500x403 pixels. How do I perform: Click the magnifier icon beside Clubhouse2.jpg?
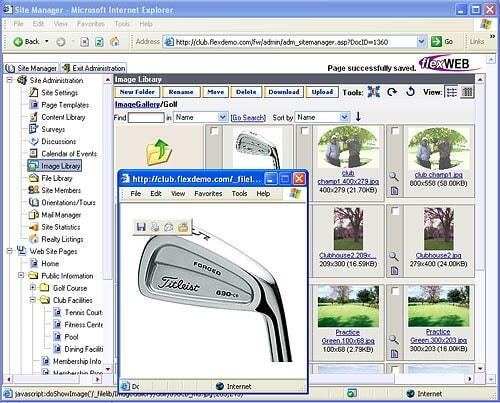(394, 256)
